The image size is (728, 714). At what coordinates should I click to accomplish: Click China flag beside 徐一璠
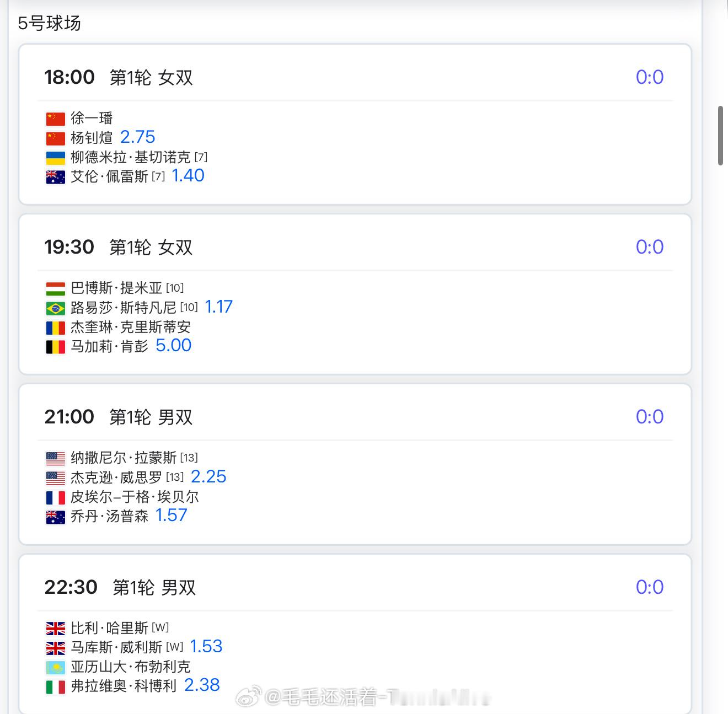[55, 119]
